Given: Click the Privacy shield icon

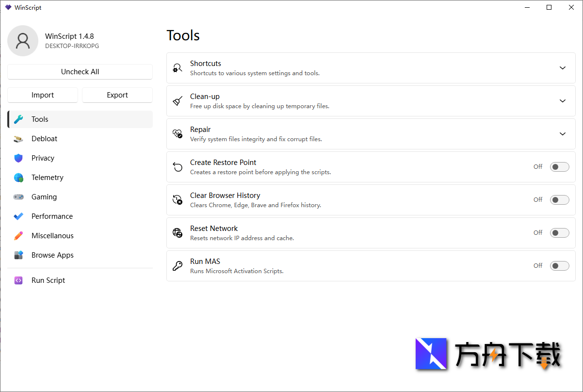Looking at the screenshot, I should point(18,158).
